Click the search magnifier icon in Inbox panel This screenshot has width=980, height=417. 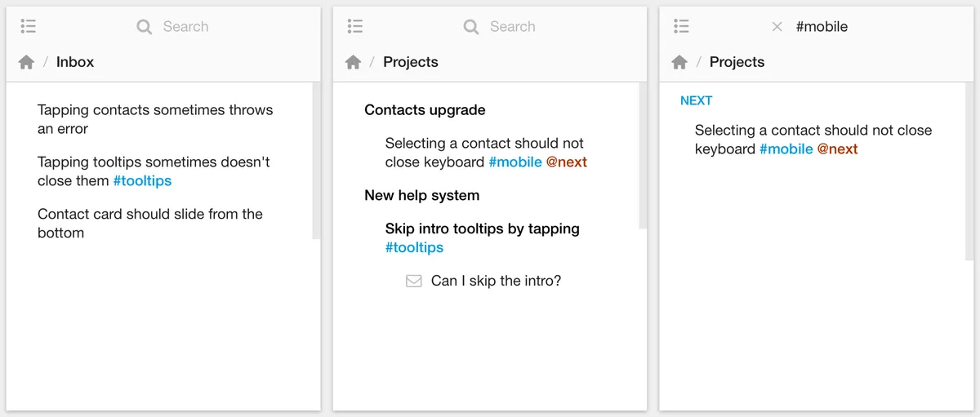point(145,27)
